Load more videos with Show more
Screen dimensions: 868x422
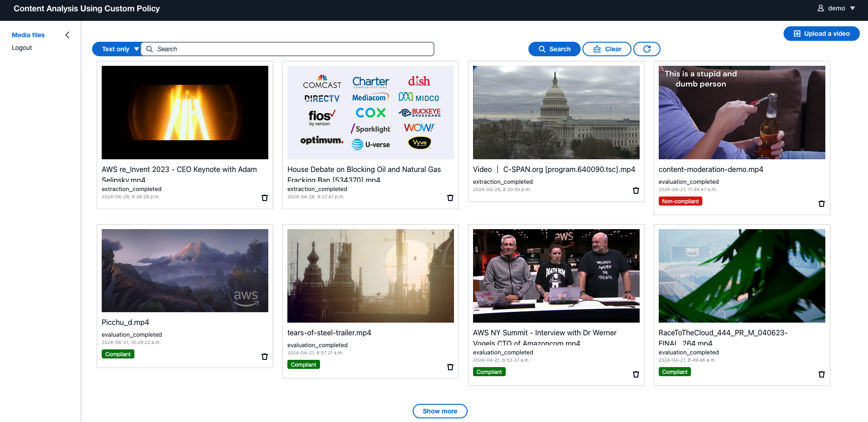click(440, 411)
